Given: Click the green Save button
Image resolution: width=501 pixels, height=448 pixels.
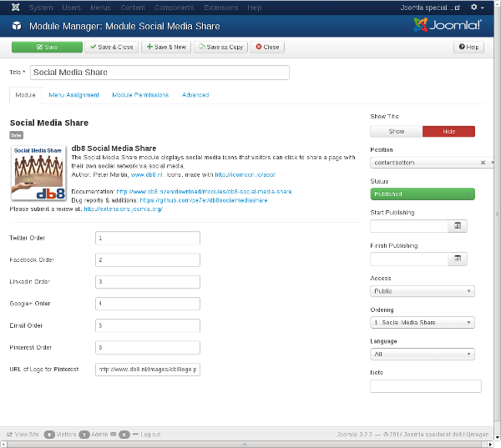Looking at the screenshot, I should [47, 47].
